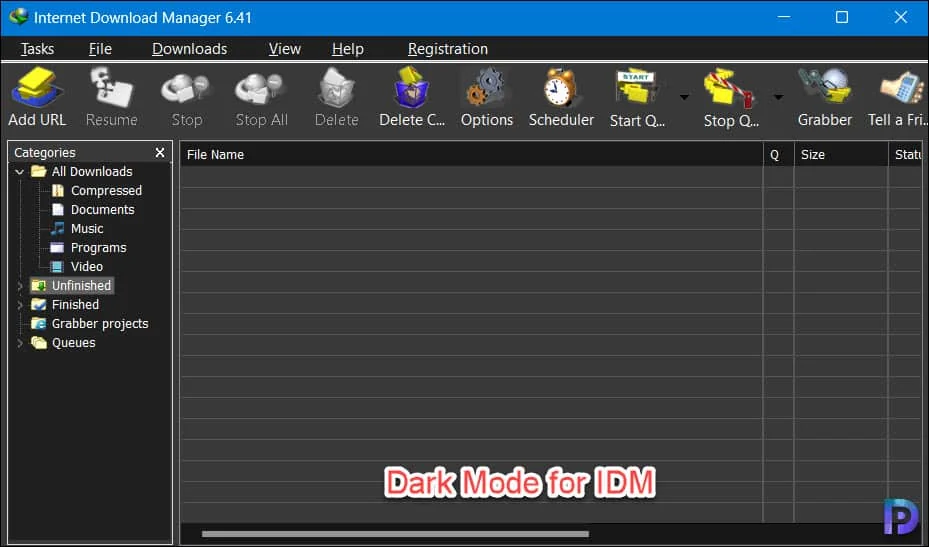Click the horizontal scrollbar thumb
Viewport: 929px width, 547px height.
tap(395, 534)
